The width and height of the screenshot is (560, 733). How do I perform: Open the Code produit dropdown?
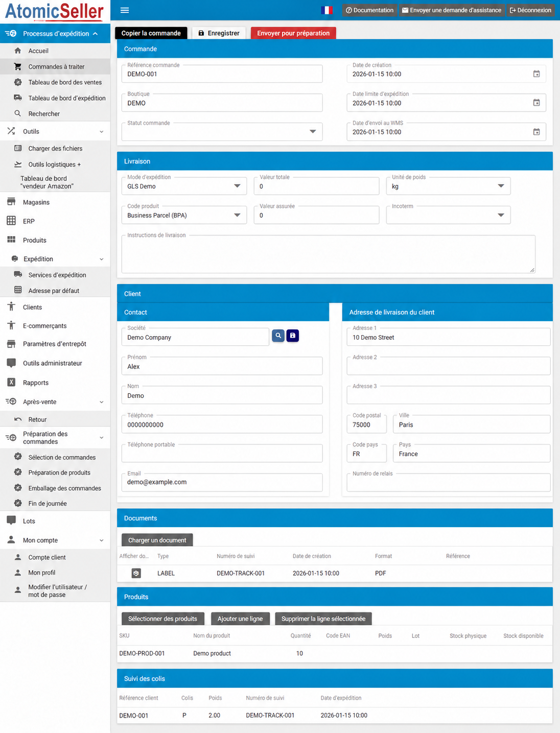click(x=184, y=215)
